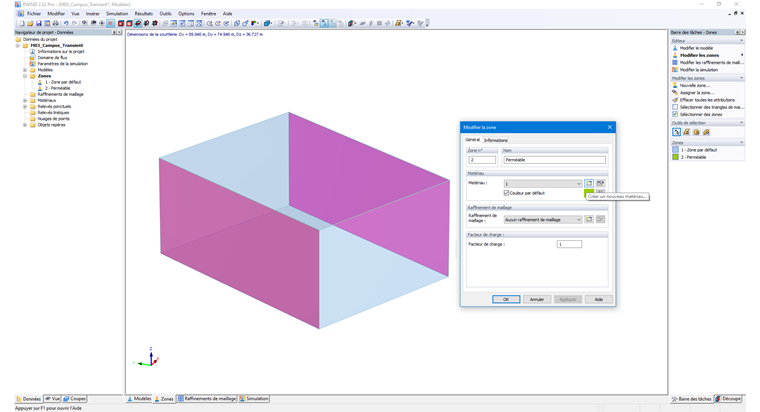The image size is (760, 412).
Task: Collapse the Zones tree node
Action: [x=25, y=76]
